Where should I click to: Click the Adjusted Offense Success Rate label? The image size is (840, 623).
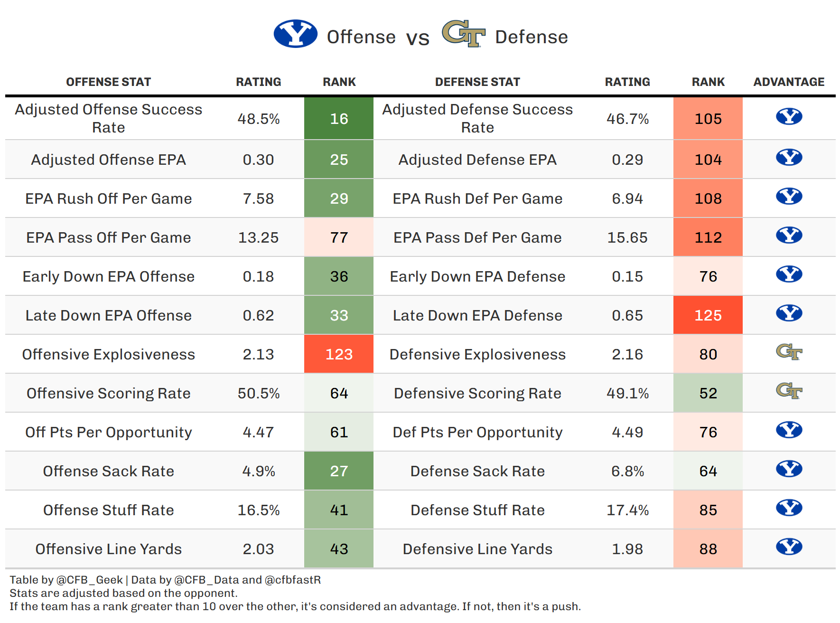(x=108, y=118)
